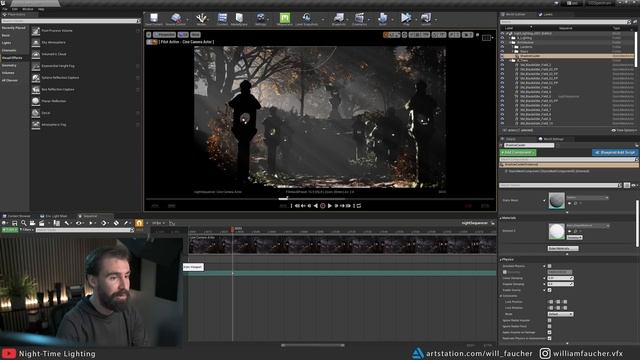Select the Sky Atmosphere actor icon
This screenshot has height=360, width=640.
coord(36,42)
